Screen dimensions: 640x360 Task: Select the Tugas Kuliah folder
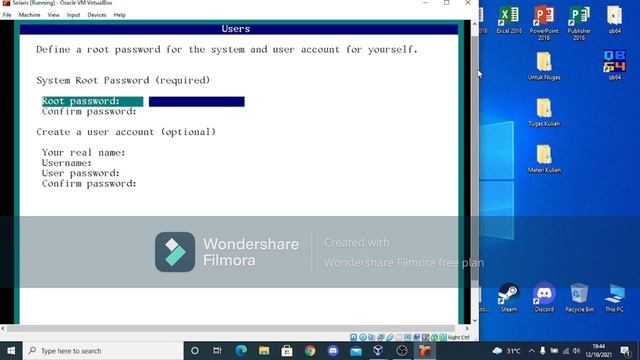544,112
